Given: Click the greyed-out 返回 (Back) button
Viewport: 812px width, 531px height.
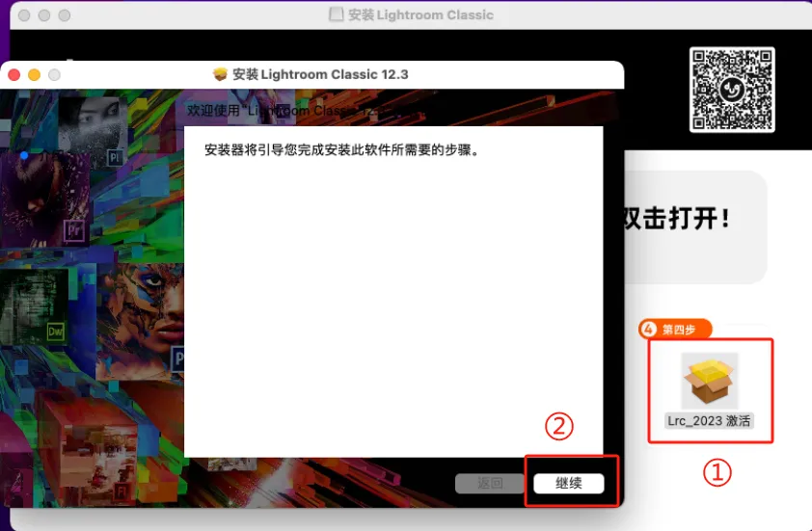Looking at the screenshot, I should [x=490, y=483].
